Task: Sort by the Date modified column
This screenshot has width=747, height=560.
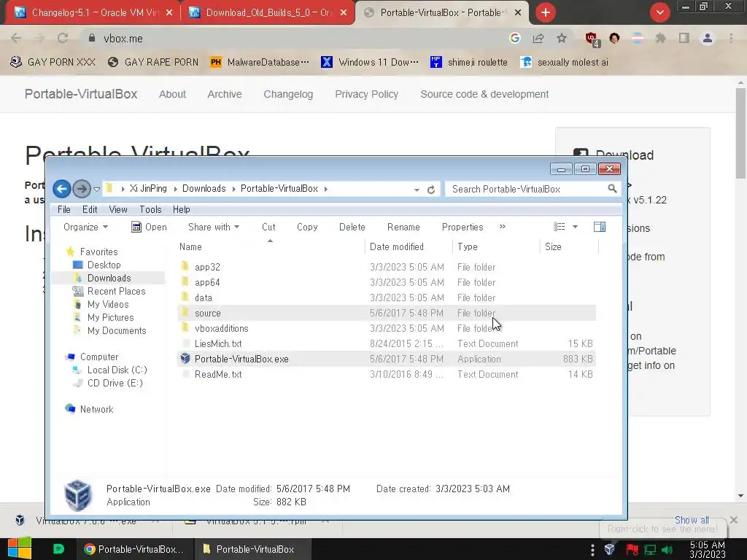Action: [396, 246]
